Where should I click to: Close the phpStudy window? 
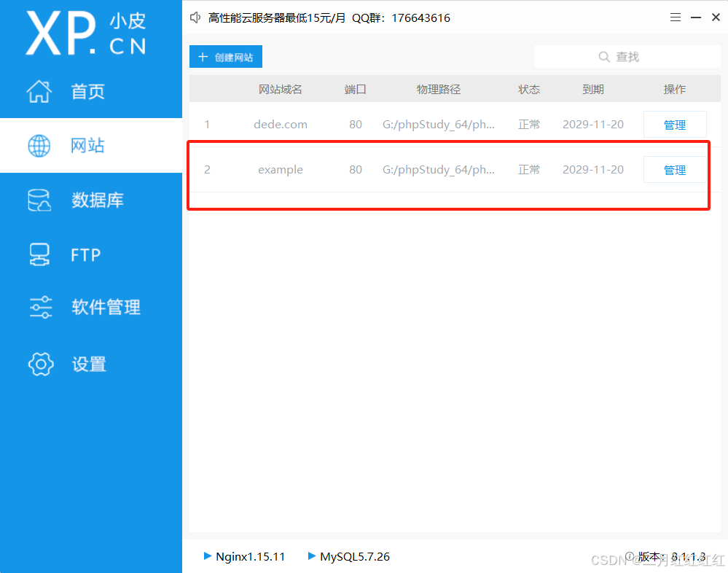click(x=716, y=17)
